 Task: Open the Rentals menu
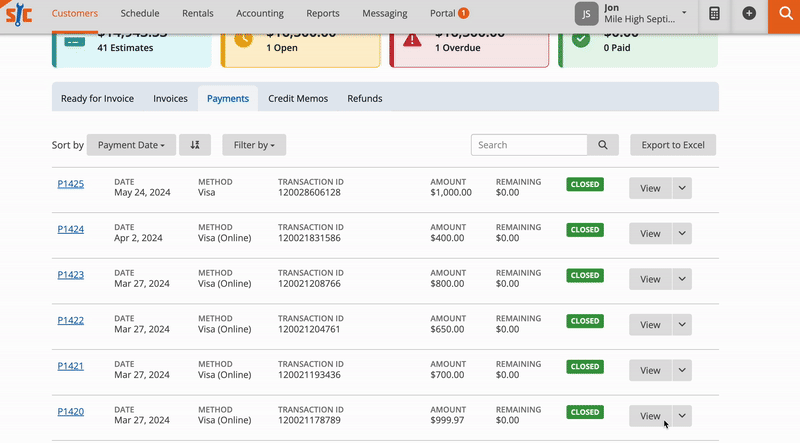[197, 13]
